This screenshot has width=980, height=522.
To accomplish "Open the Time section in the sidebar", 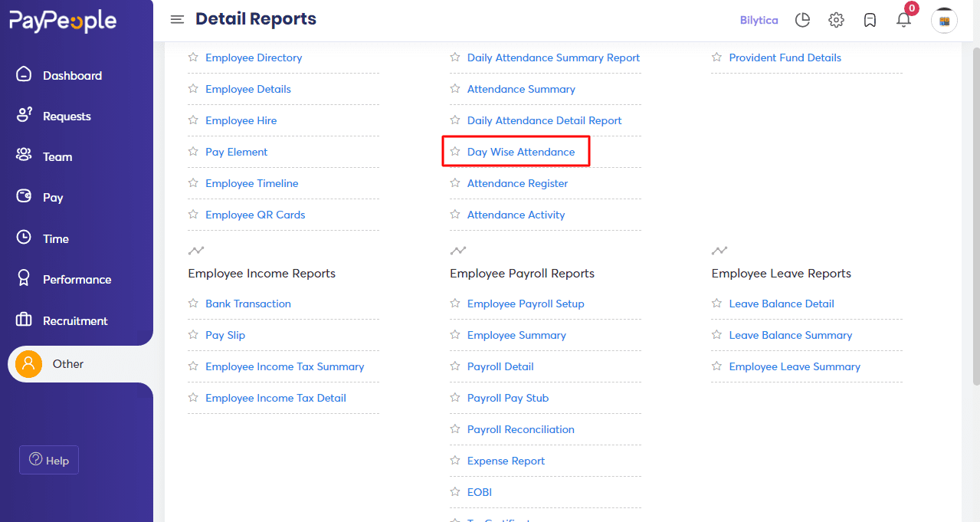I will pyautogui.click(x=55, y=238).
